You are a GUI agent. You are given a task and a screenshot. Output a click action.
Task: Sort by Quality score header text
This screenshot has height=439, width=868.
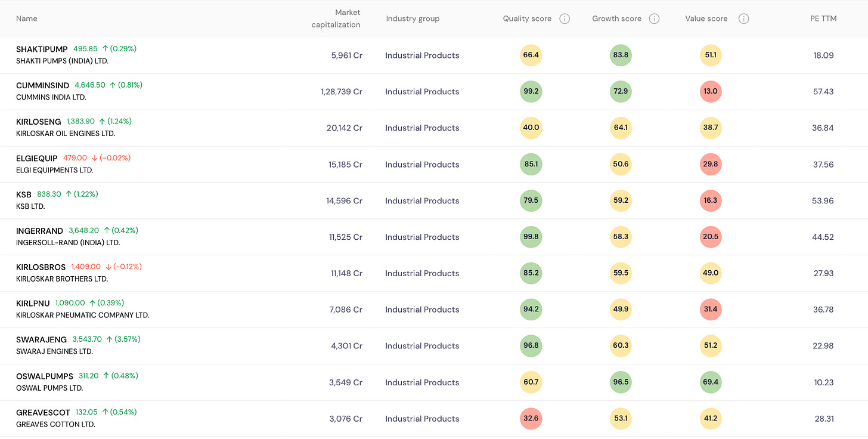point(527,18)
